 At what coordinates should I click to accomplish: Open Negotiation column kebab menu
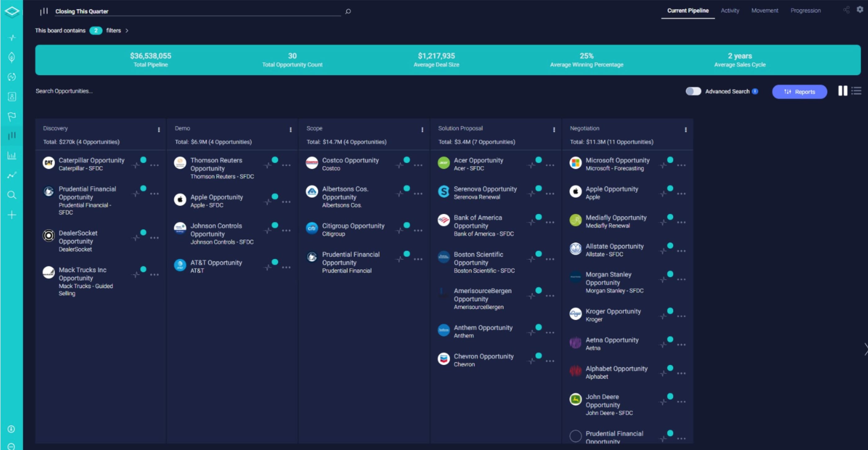click(x=685, y=130)
